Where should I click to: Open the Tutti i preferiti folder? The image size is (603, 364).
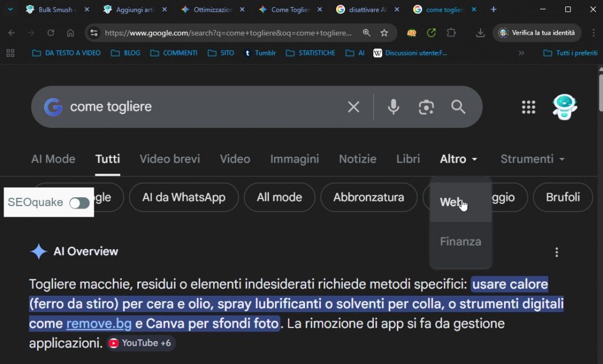point(570,53)
